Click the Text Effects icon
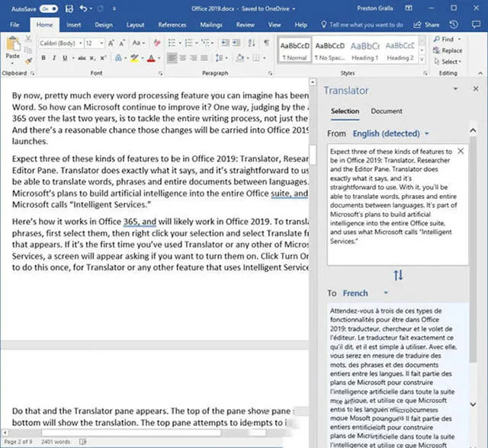This screenshot has height=448, width=488. 118,58
